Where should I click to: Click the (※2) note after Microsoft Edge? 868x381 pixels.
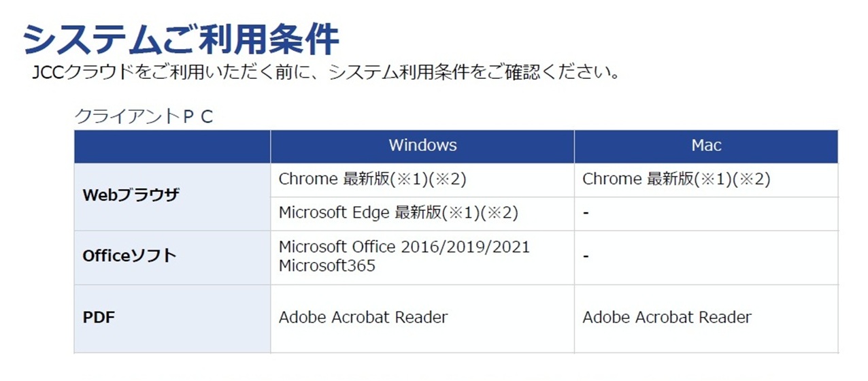point(503,213)
